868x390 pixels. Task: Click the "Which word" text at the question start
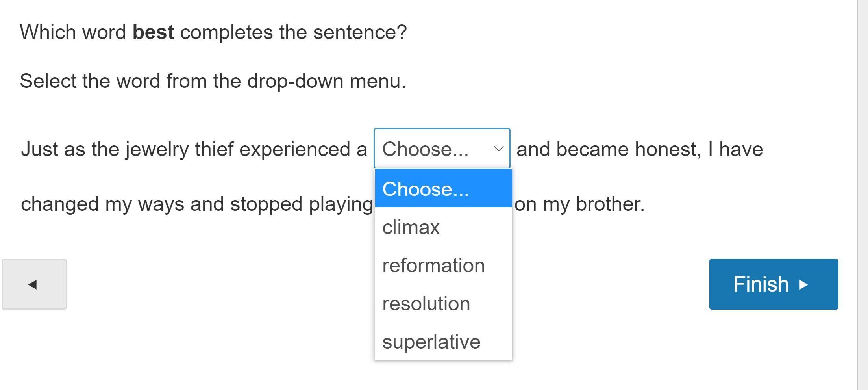point(73,32)
